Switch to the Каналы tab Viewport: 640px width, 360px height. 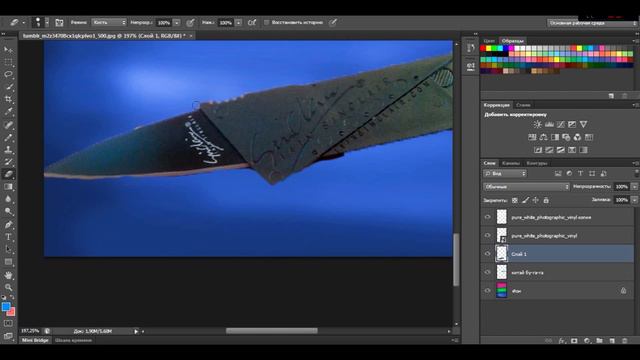(x=511, y=163)
